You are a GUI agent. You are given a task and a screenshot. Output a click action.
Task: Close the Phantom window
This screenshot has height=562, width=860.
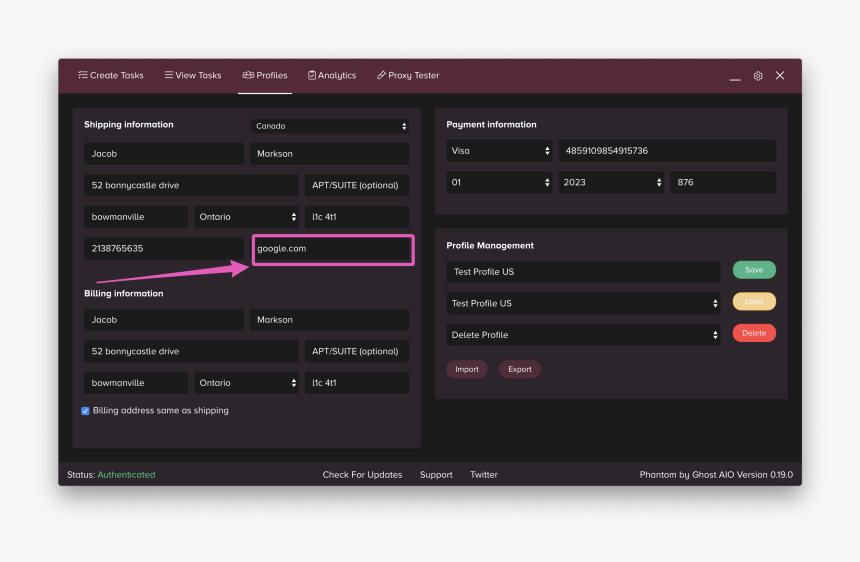[x=780, y=76]
